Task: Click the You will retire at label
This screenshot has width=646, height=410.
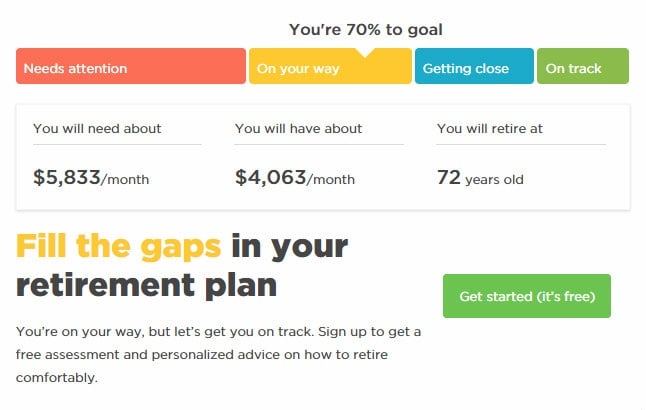Action: pos(490,129)
